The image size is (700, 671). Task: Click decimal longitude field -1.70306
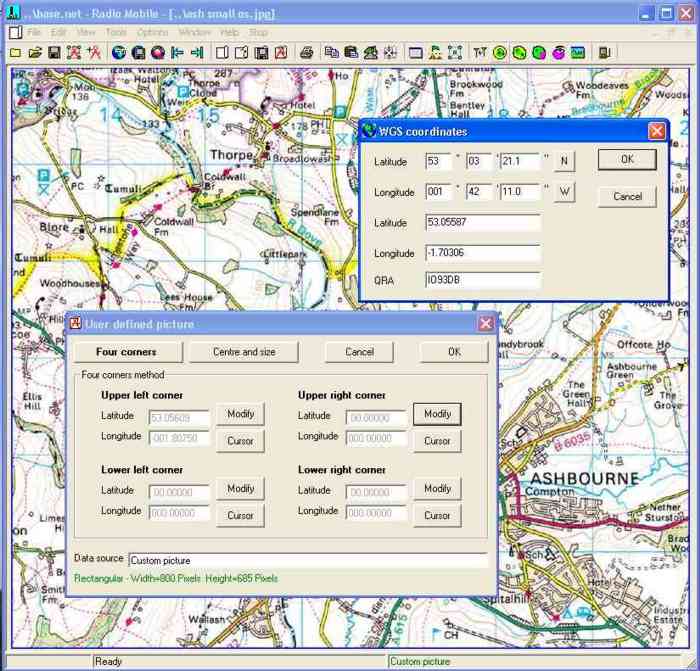(x=483, y=253)
